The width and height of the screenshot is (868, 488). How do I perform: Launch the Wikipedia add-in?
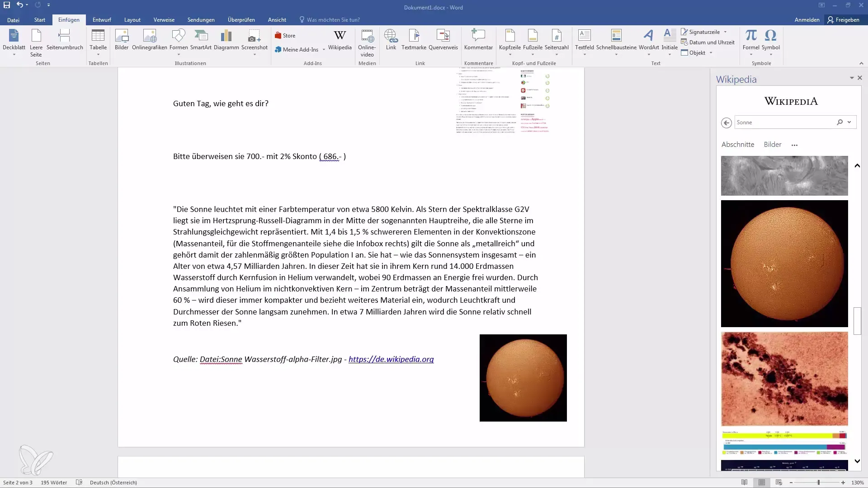tap(340, 40)
